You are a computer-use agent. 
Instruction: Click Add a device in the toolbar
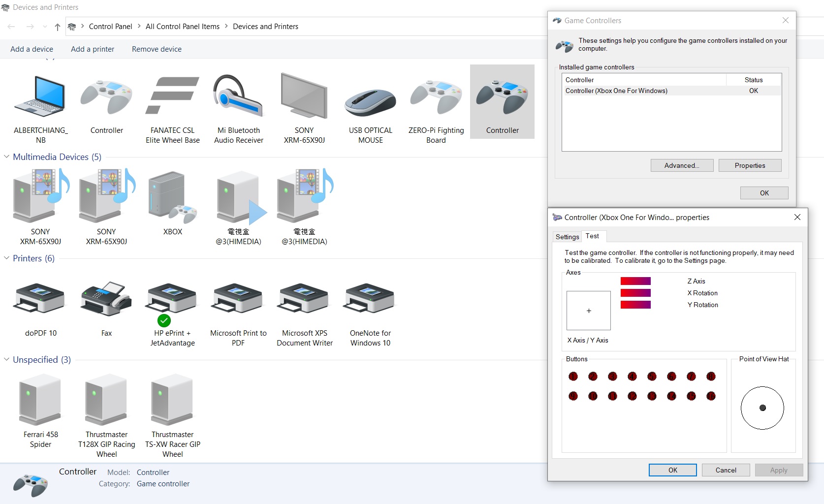click(x=32, y=49)
